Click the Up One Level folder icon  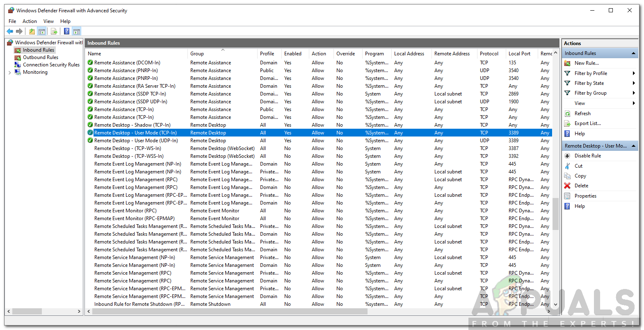coord(32,31)
